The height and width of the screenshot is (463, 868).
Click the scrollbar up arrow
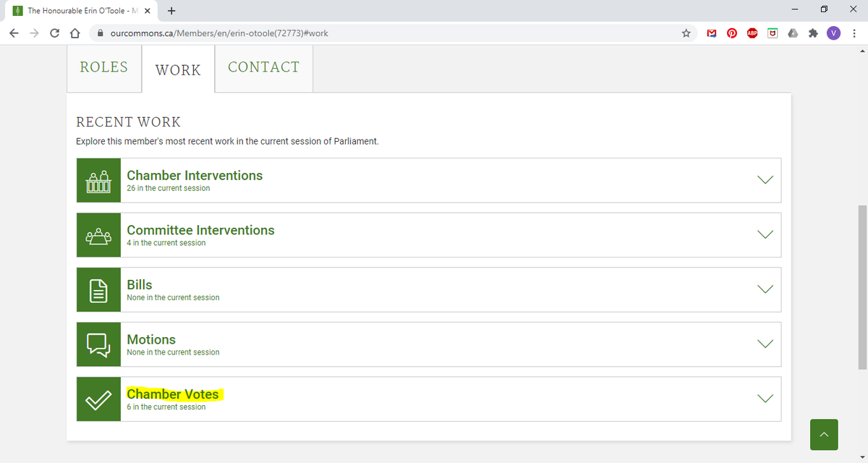(x=861, y=51)
